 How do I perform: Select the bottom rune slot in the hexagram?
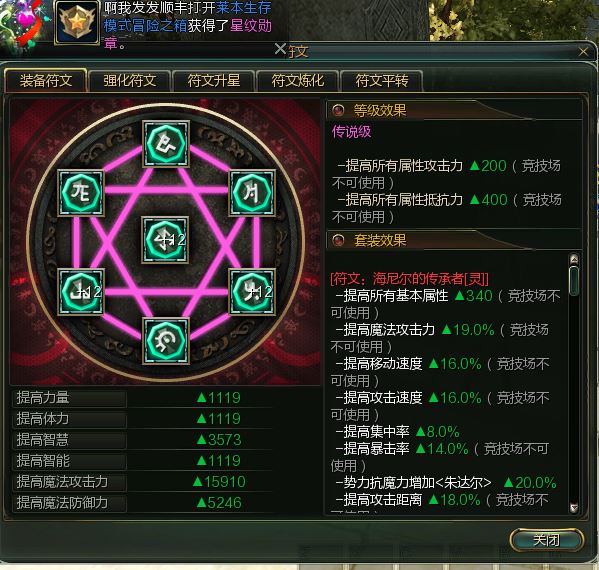166,340
